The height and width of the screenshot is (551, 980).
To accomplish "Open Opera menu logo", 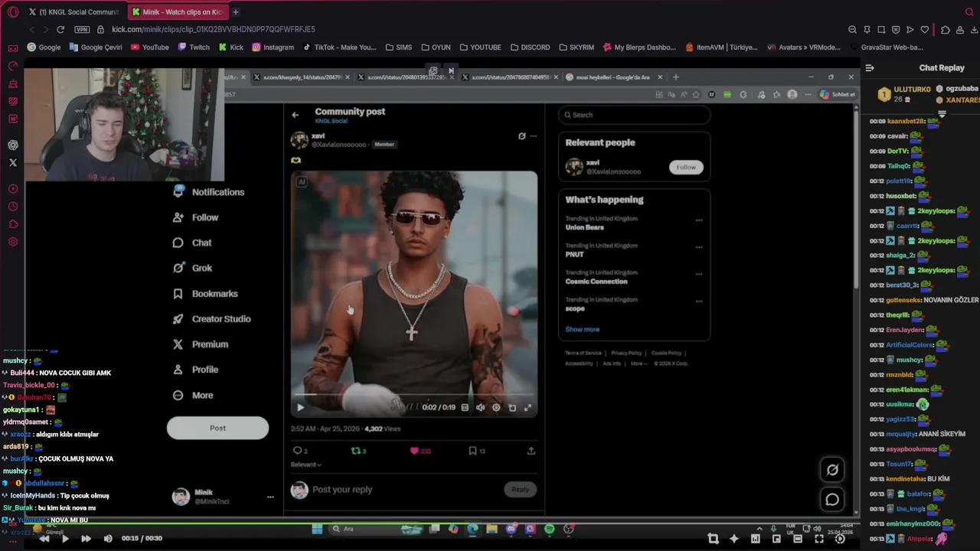I will 13,11.
